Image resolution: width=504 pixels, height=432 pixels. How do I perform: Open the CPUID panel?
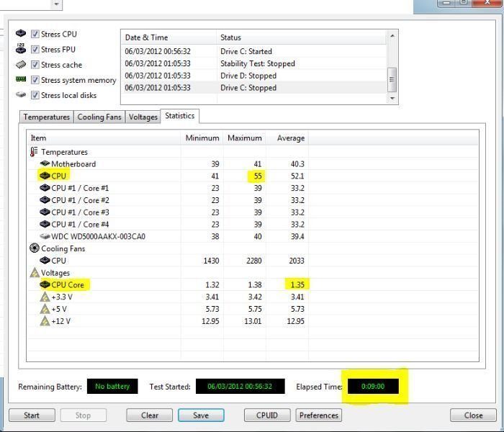coord(267,415)
